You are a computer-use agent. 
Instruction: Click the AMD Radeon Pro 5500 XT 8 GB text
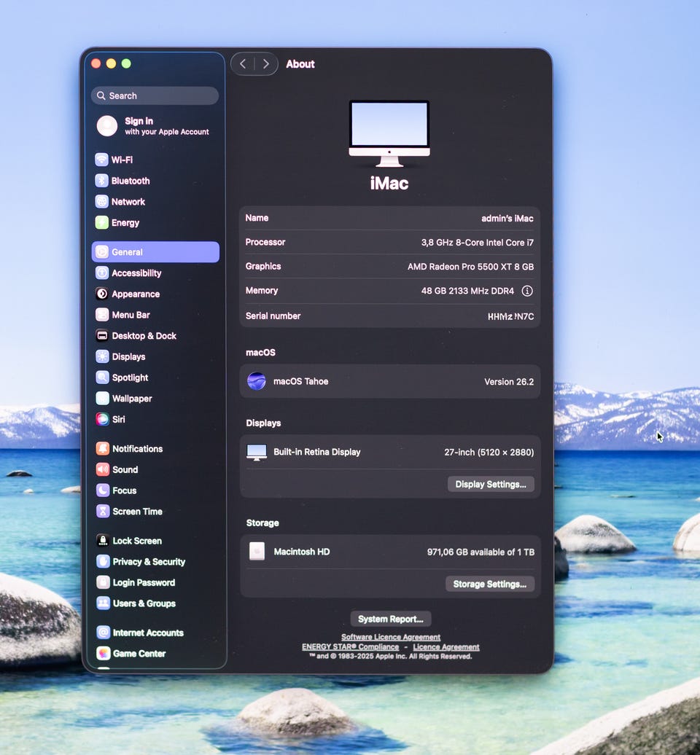[x=471, y=267]
